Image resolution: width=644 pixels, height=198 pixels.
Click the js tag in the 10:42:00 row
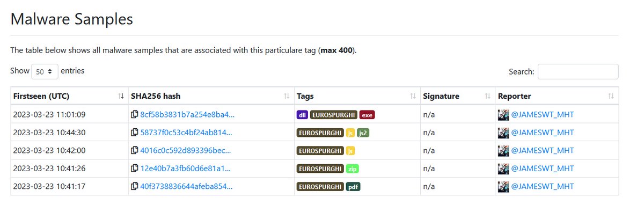(x=350, y=151)
